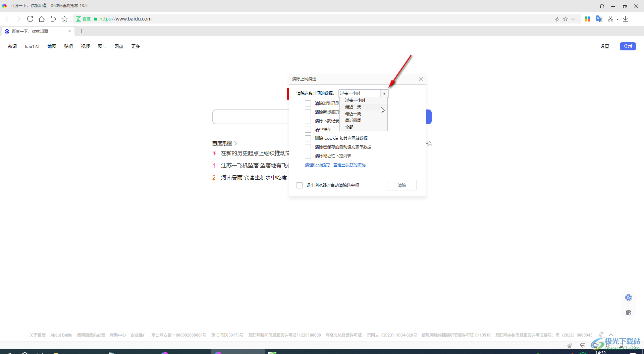
Task: Open the hao123 link
Action: (x=32, y=46)
